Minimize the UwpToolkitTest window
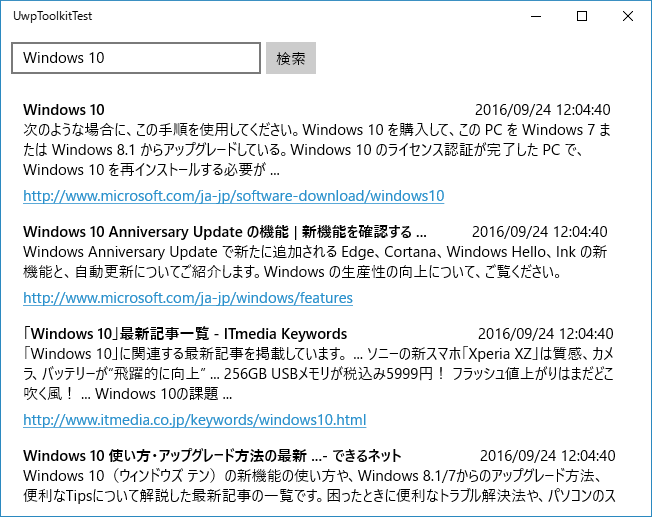This screenshot has width=652, height=517. (x=536, y=16)
